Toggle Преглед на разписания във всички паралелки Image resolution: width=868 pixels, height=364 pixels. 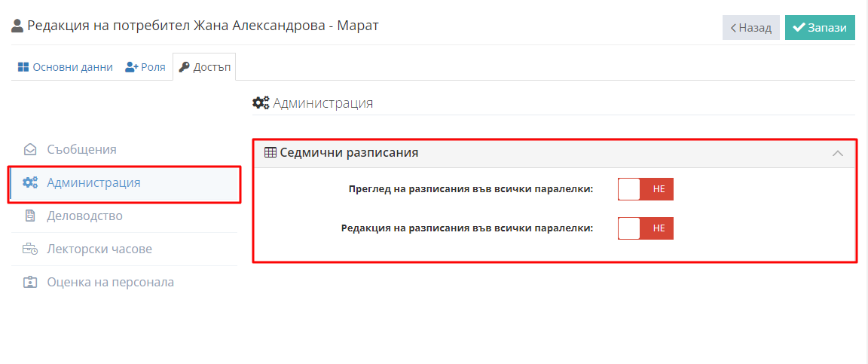(x=646, y=189)
